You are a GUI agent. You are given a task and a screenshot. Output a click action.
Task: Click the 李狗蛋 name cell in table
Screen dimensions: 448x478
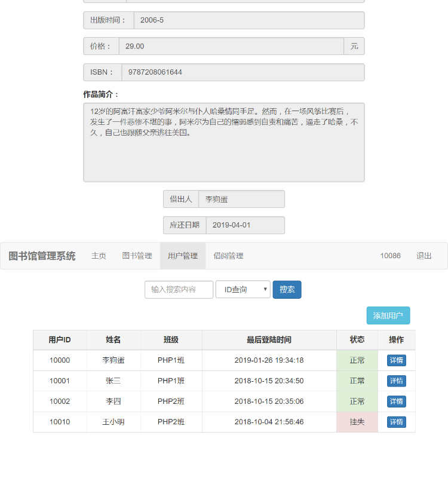point(113,360)
